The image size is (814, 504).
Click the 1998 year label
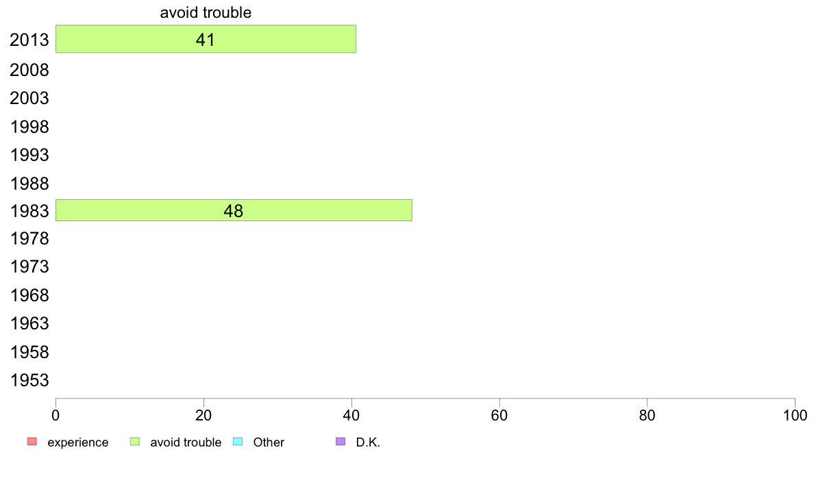click(x=29, y=127)
